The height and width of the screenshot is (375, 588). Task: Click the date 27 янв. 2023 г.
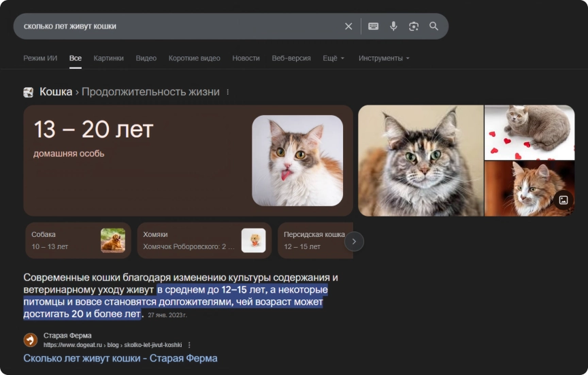click(167, 315)
